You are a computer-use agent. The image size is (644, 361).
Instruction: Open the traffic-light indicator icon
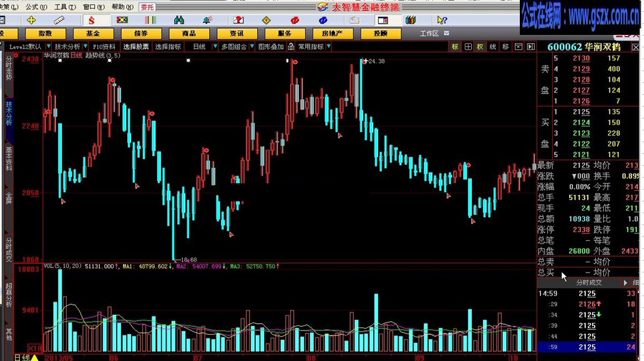coord(122,20)
